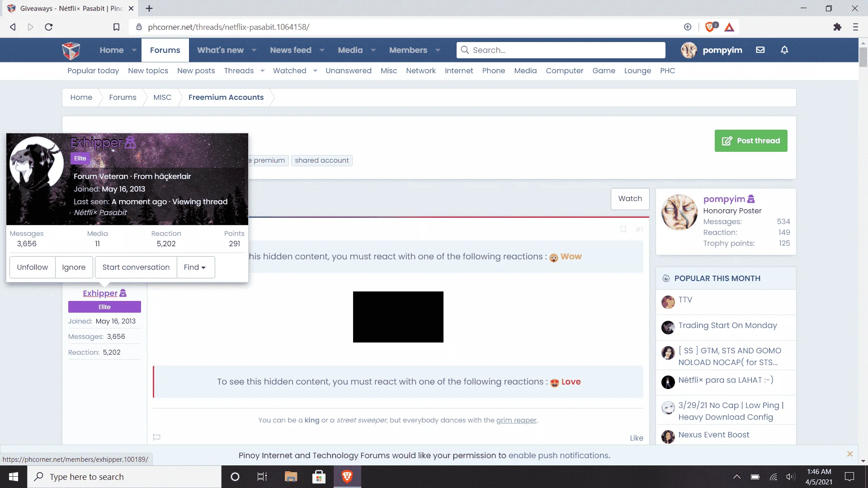Bookmark this page in address bar

116,27
